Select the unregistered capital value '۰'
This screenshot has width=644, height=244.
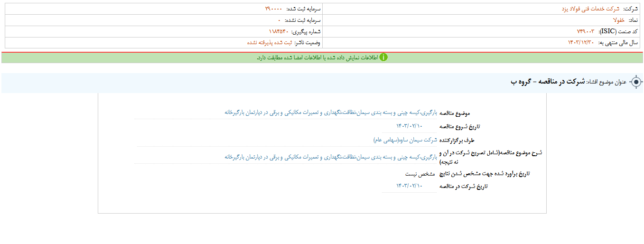click(280, 20)
